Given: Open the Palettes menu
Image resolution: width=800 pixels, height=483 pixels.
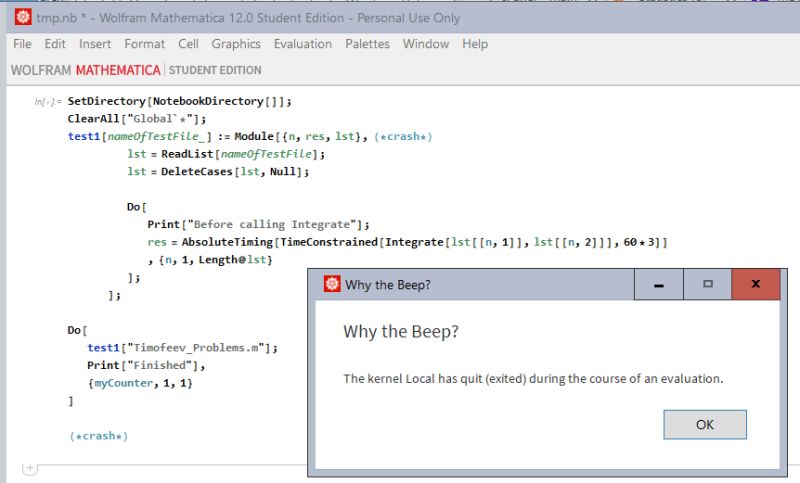Looking at the screenshot, I should tap(367, 44).
